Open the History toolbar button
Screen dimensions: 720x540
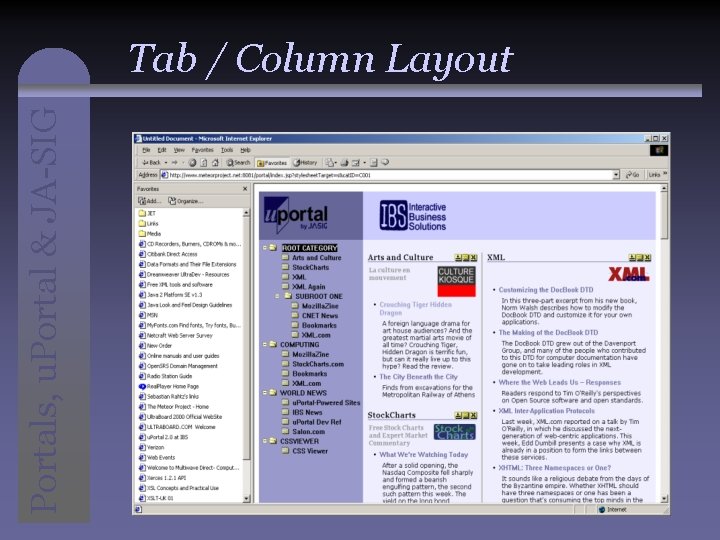(306, 163)
